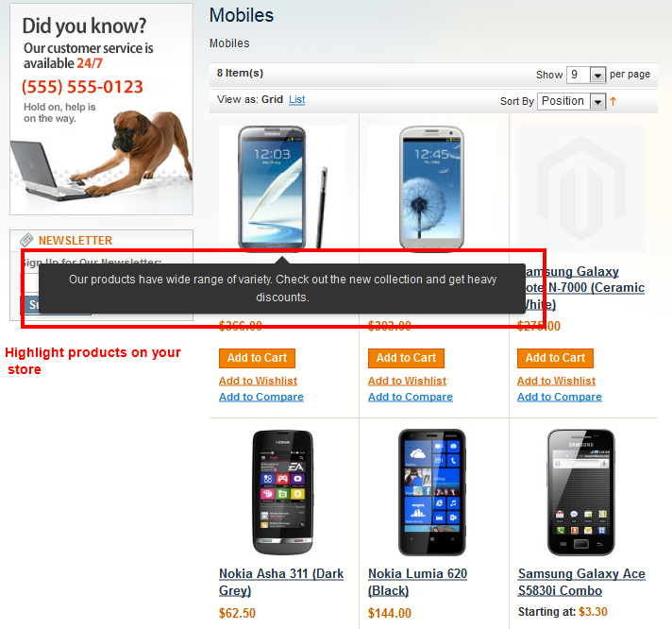Open Nokia Lumia 620 product image
Image resolution: width=672 pixels, height=629 pixels.
coord(431,492)
